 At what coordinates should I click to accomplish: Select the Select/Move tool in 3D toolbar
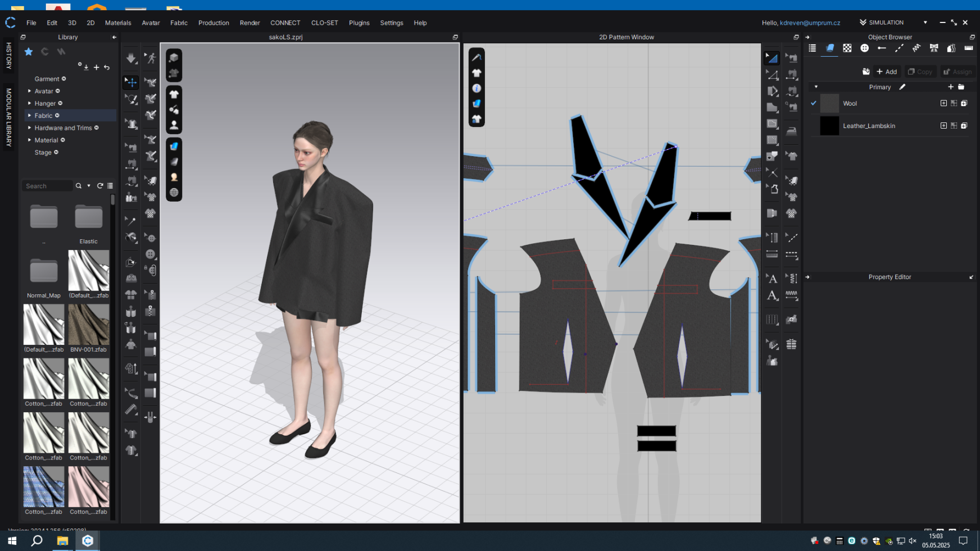point(131,82)
